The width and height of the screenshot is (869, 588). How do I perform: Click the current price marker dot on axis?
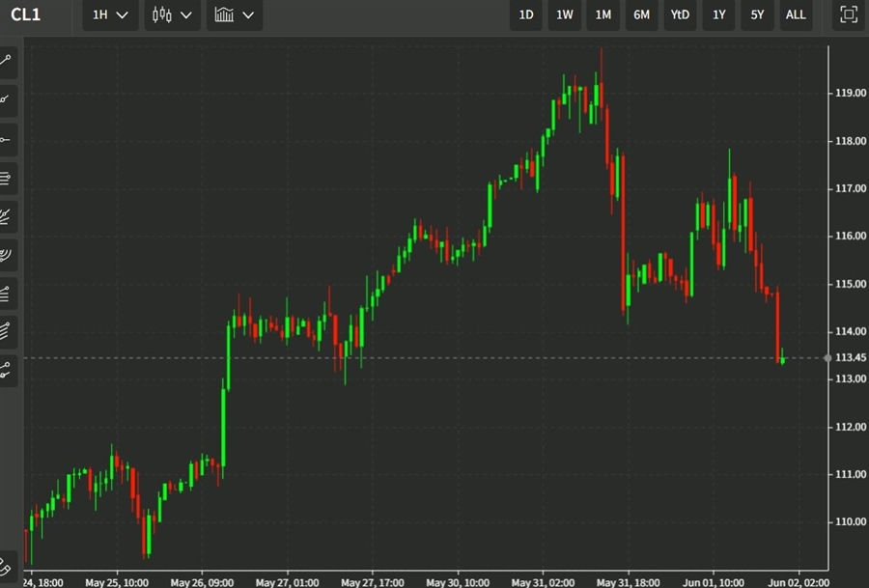(x=827, y=358)
